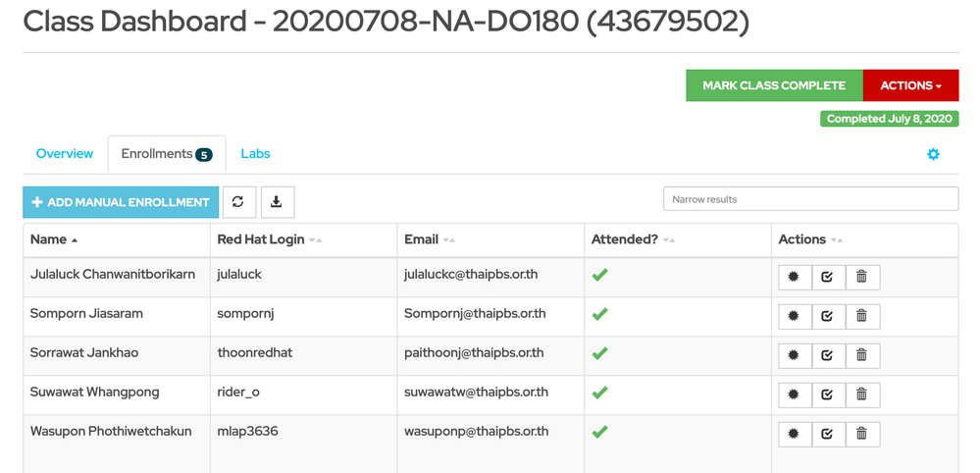The image size is (980, 473).
Task: Open the Labs tab
Action: (x=255, y=154)
